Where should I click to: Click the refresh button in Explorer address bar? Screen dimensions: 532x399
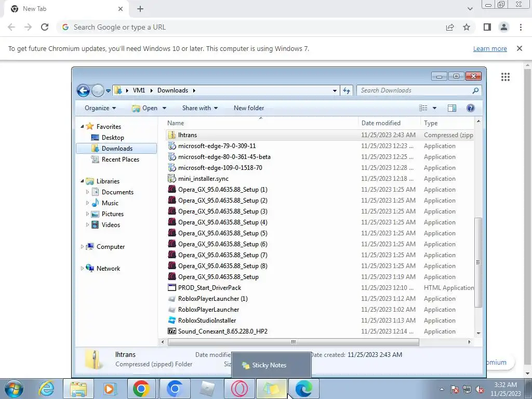[347, 90]
